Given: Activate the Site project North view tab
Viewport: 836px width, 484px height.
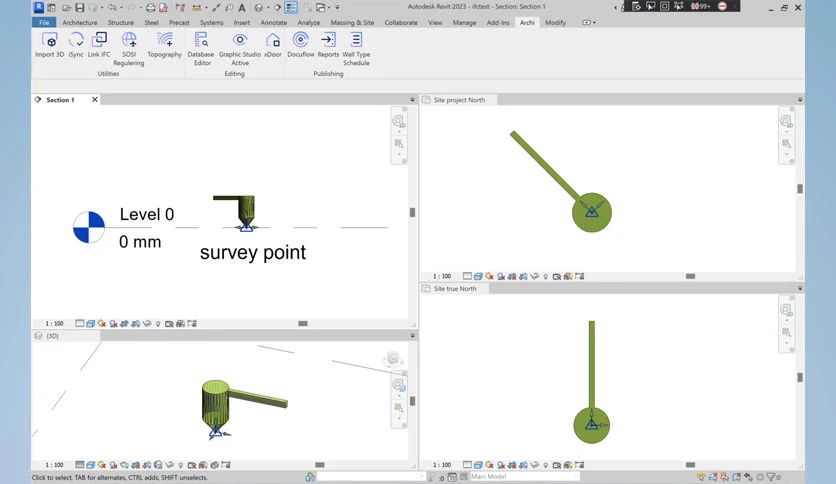Looking at the screenshot, I should coord(459,100).
